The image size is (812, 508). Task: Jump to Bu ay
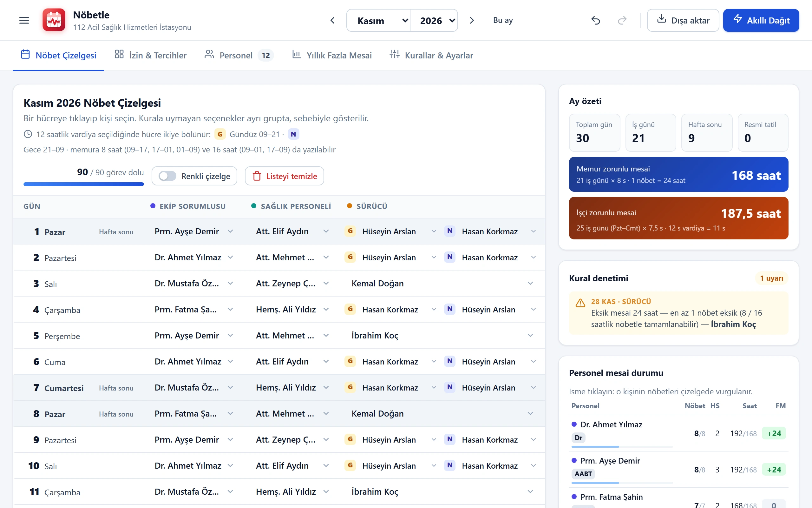[503, 20]
